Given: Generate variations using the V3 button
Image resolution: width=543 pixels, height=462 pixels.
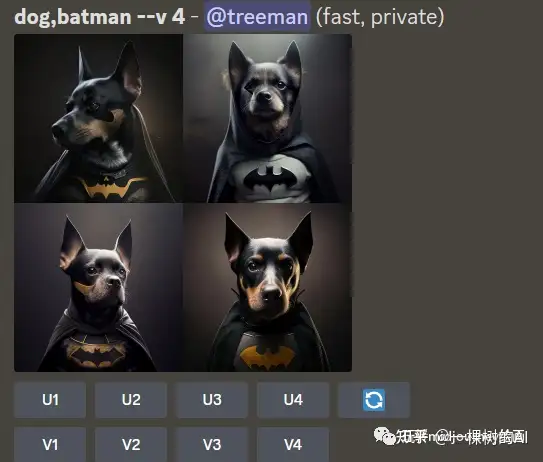Looking at the screenshot, I should [212, 445].
